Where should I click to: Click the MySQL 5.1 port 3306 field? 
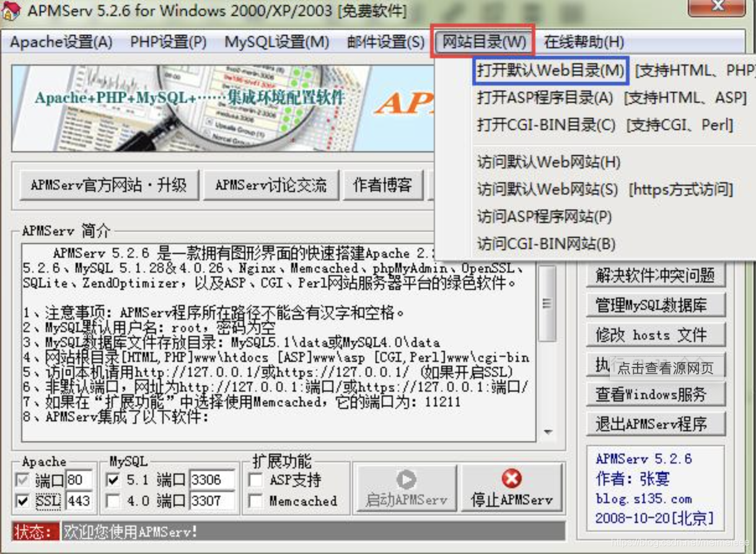212,480
